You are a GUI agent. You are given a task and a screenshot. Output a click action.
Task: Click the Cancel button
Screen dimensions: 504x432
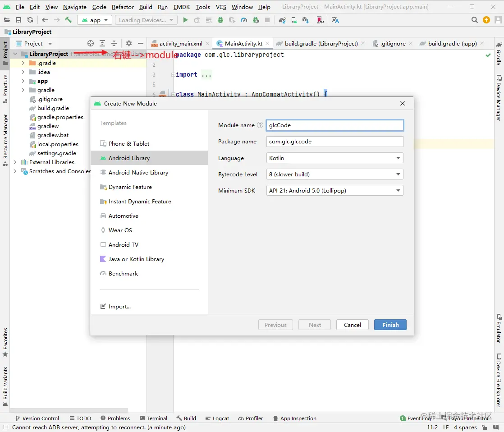(352, 325)
